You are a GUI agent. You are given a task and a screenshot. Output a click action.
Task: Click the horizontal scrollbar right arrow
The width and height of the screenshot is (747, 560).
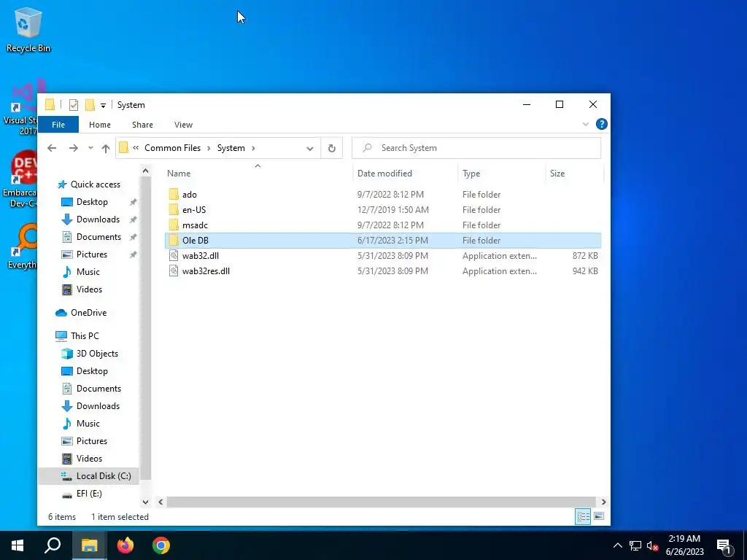coord(603,502)
